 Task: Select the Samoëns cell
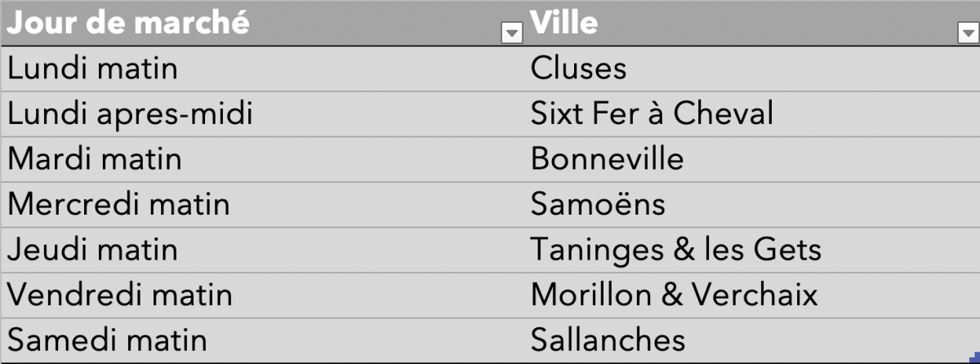pyautogui.click(x=752, y=204)
